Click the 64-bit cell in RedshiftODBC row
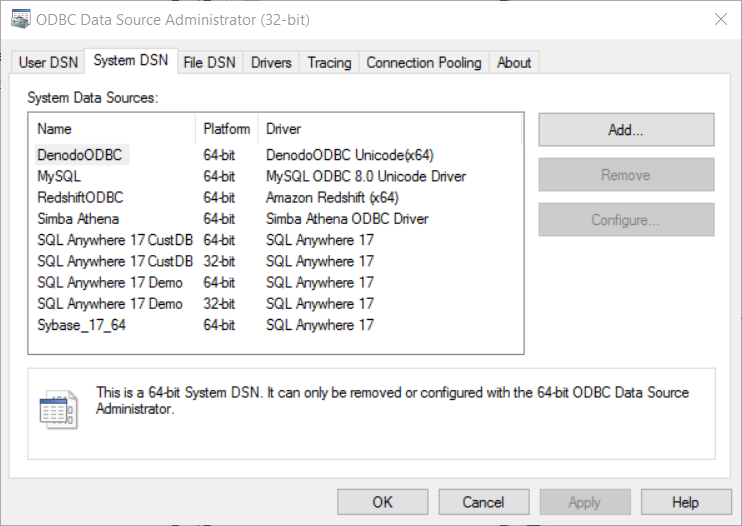The image size is (742, 526). point(219,198)
